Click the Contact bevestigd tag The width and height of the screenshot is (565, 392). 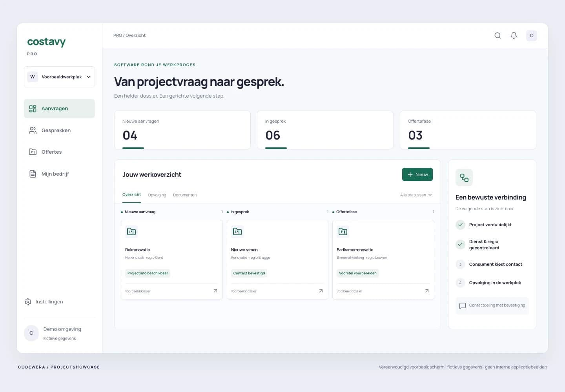pyautogui.click(x=249, y=273)
